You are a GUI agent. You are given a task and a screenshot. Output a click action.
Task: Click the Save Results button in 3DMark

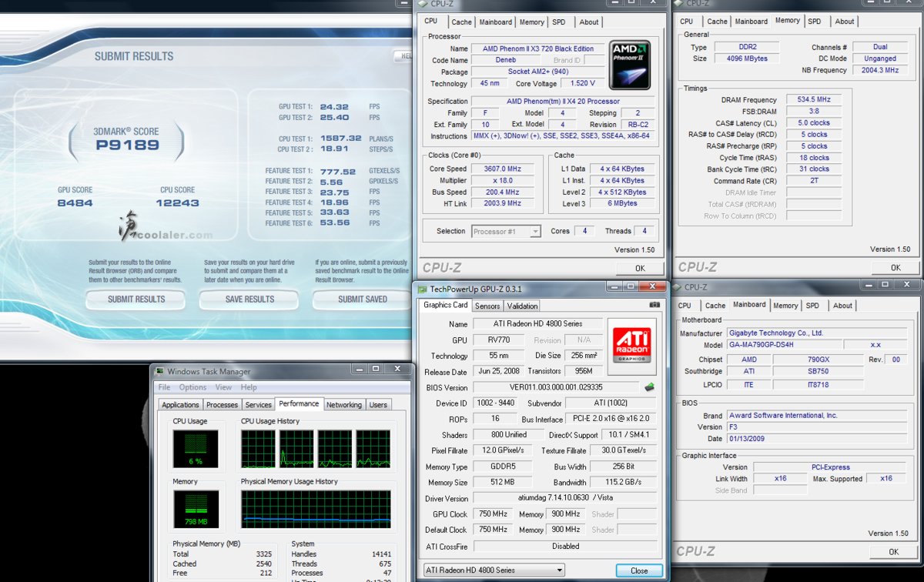tap(249, 299)
